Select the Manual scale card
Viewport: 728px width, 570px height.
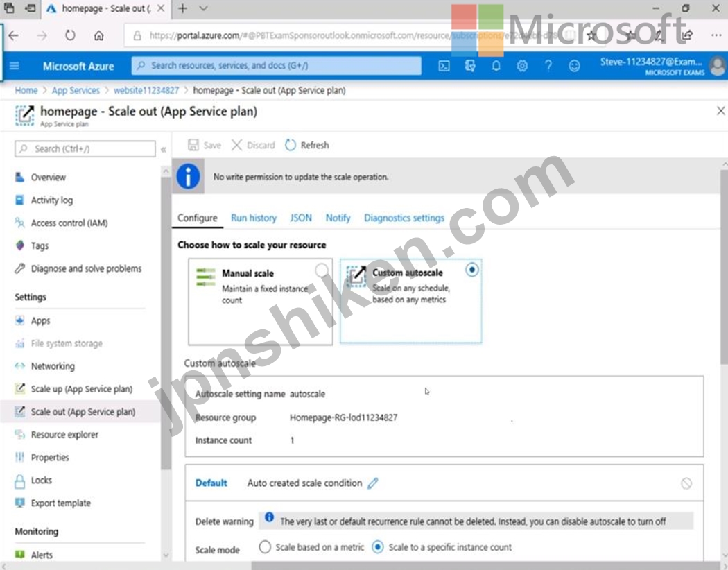261,302
